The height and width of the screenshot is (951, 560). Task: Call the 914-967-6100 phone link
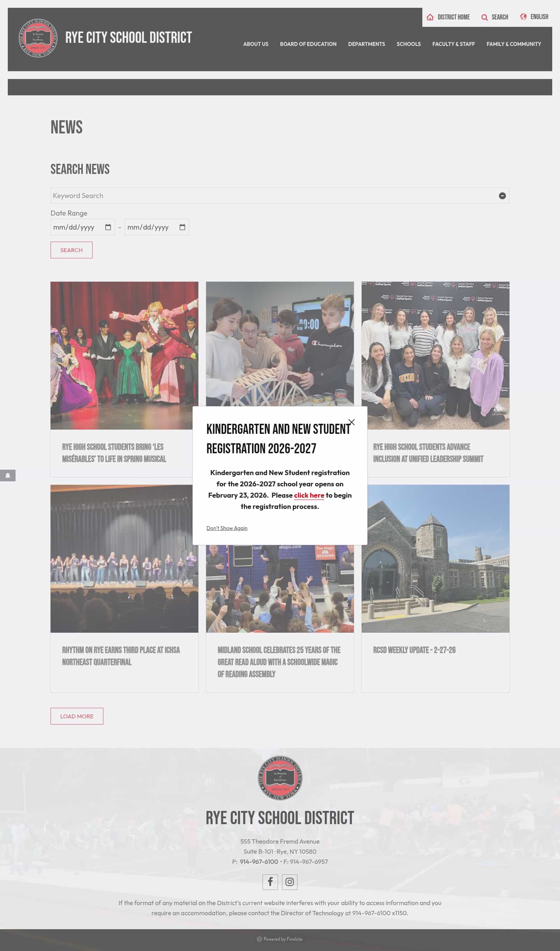259,862
